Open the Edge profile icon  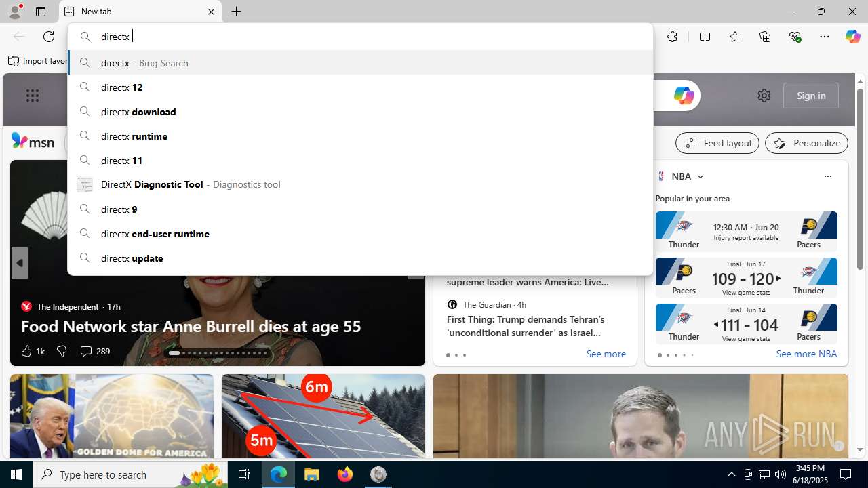[14, 12]
